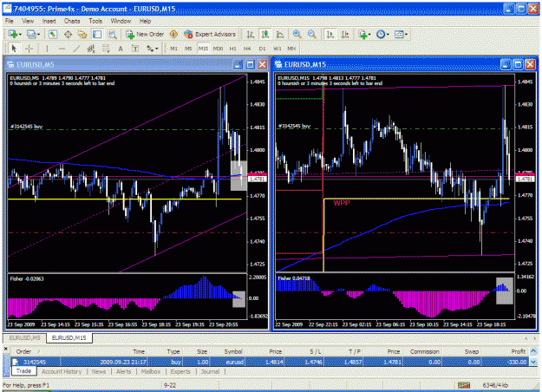
Task: Expand the Profiles dropdown arrow
Action: coord(38,34)
